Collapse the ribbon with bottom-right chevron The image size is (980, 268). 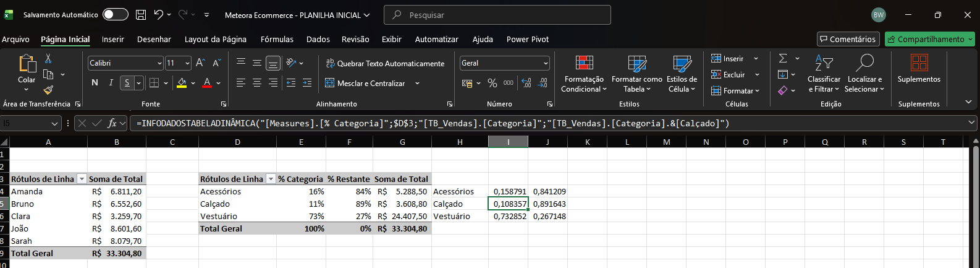968,102
